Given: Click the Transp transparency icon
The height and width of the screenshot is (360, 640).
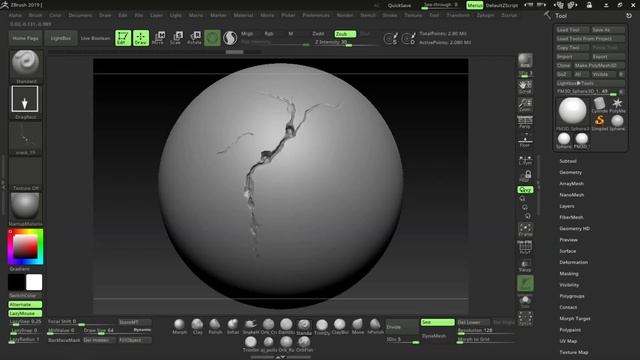Looking at the screenshot, I should point(525,265).
